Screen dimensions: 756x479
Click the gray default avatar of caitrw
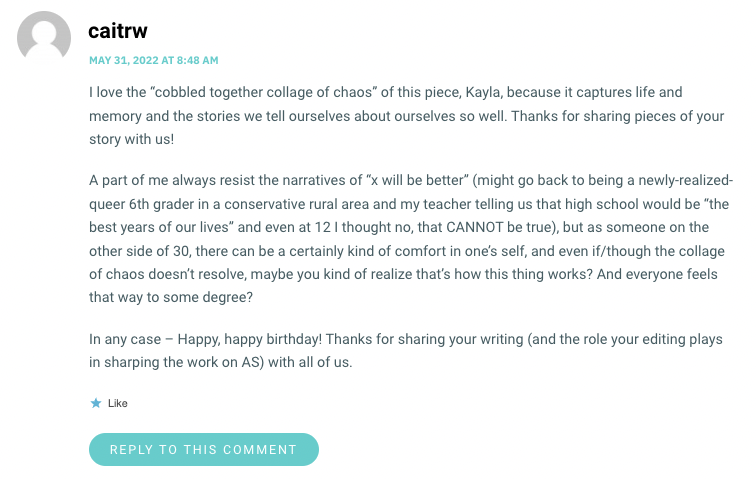pyautogui.click(x=44, y=38)
